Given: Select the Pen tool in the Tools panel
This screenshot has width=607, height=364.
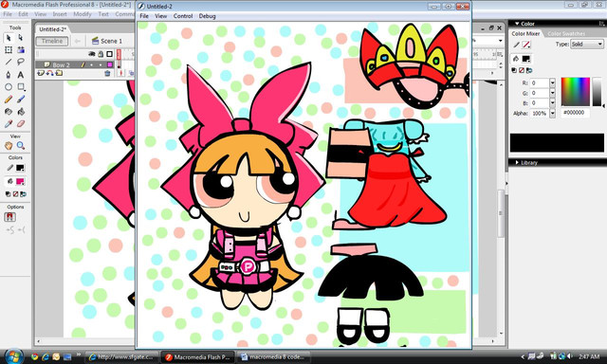Looking at the screenshot, I should coord(9,74).
